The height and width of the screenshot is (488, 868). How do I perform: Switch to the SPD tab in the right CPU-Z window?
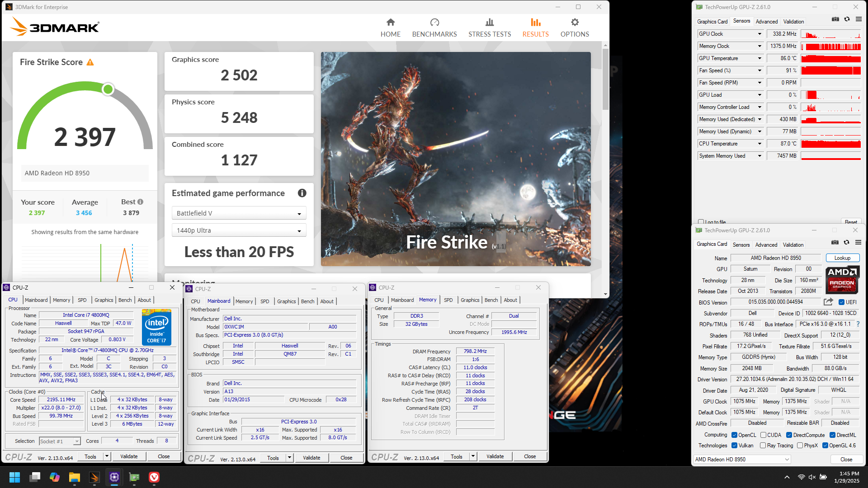[448, 300]
